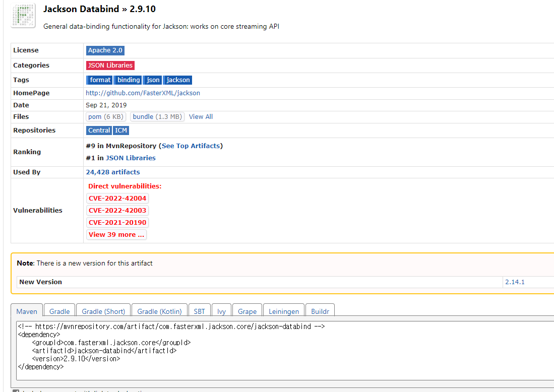This screenshot has width=554, height=392.
Task: Open the ICM repository badge
Action: click(x=121, y=130)
